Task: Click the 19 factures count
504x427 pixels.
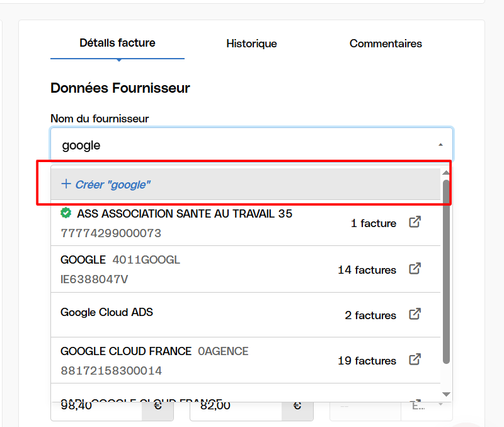Action: (x=367, y=360)
